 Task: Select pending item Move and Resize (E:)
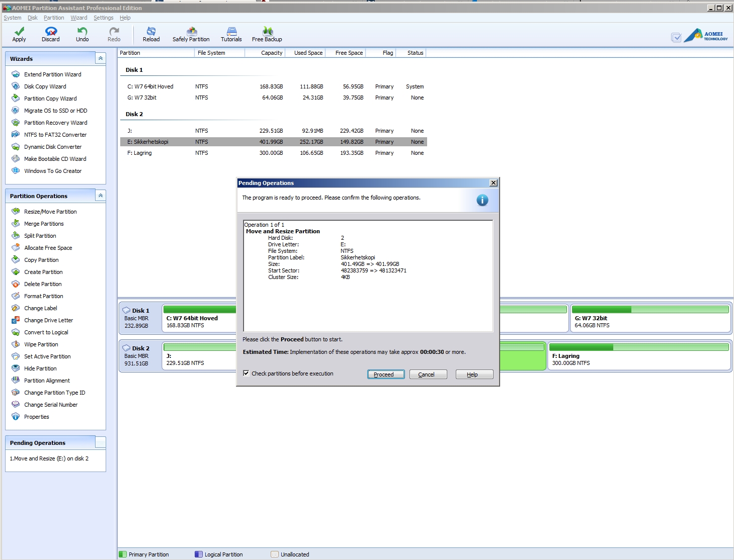pos(49,458)
